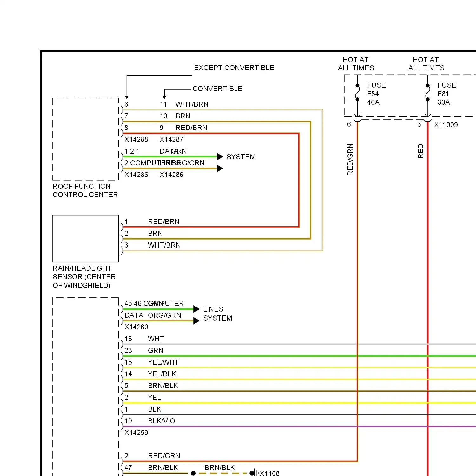Click the vertical RED/GRN wire label
This screenshot has height=476, width=476.
point(350,160)
